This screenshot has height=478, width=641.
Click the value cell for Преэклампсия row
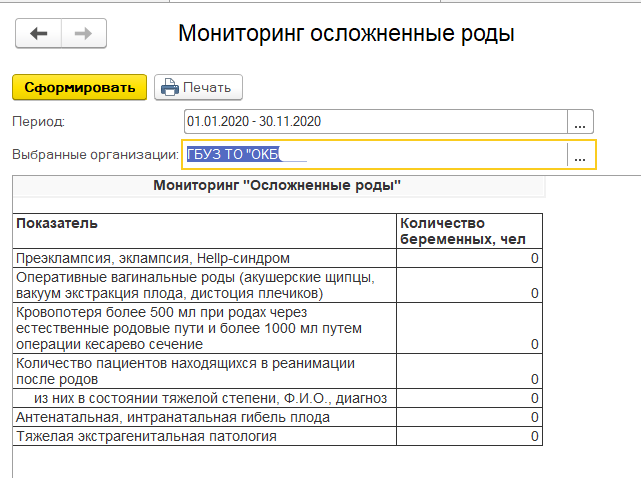pyautogui.click(x=469, y=258)
